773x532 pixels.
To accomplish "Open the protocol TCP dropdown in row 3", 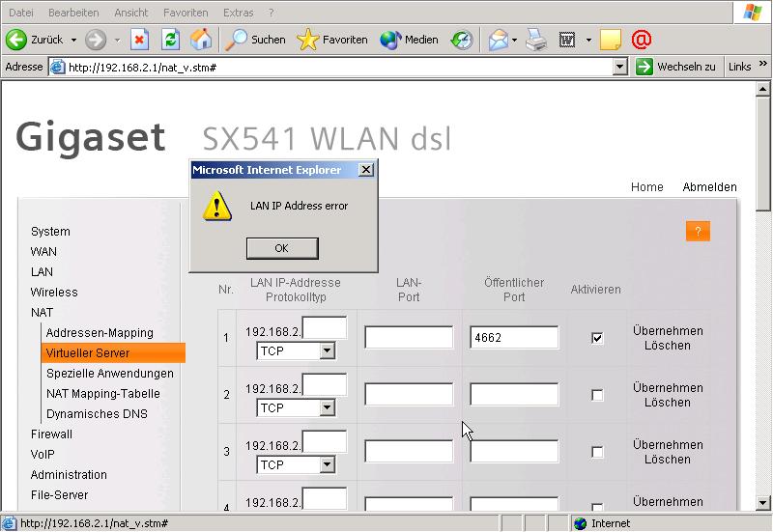I will tap(327, 465).
